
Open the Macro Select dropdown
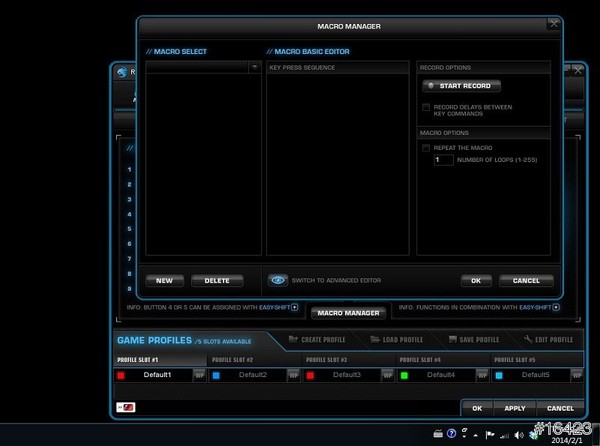point(254,67)
